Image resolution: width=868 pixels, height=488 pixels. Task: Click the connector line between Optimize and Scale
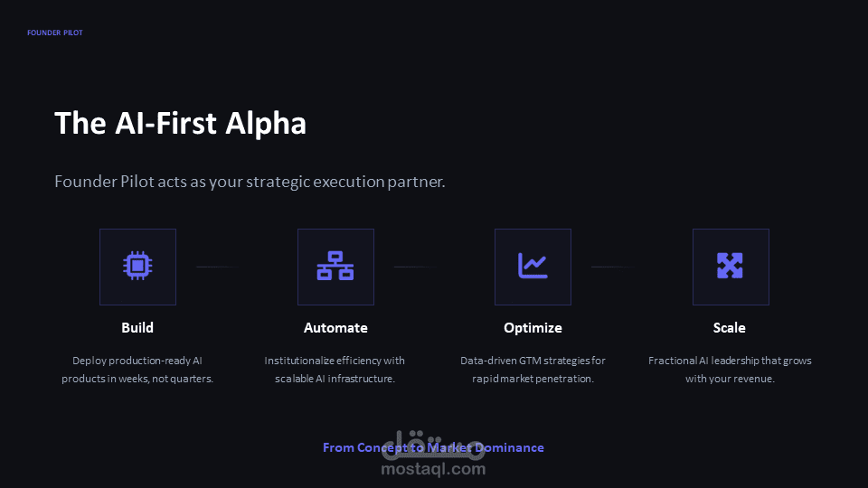[x=613, y=267]
